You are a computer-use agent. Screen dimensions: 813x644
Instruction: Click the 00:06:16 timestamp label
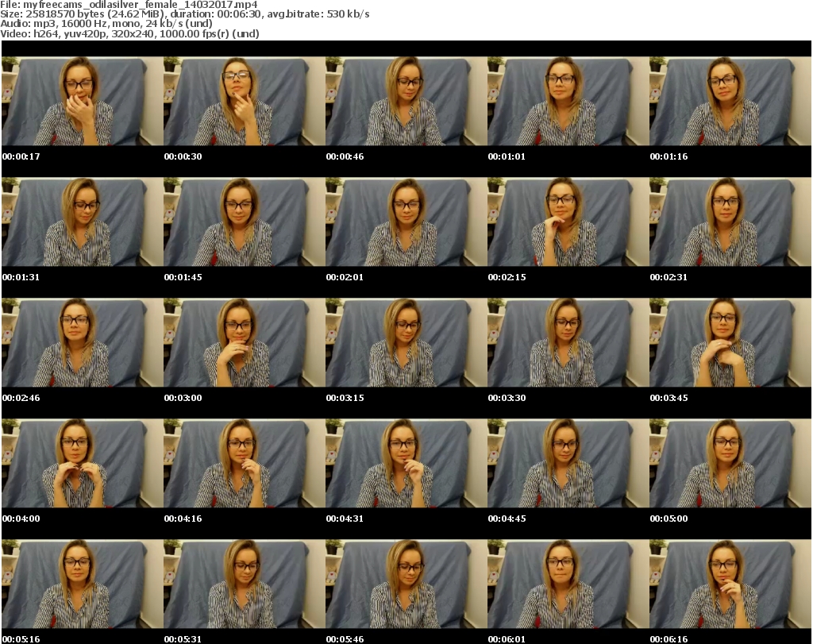point(669,639)
